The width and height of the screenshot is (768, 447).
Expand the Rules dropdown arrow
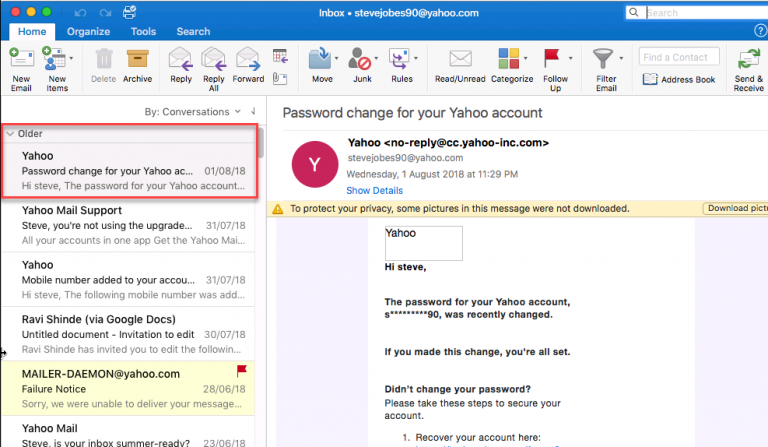pos(416,58)
